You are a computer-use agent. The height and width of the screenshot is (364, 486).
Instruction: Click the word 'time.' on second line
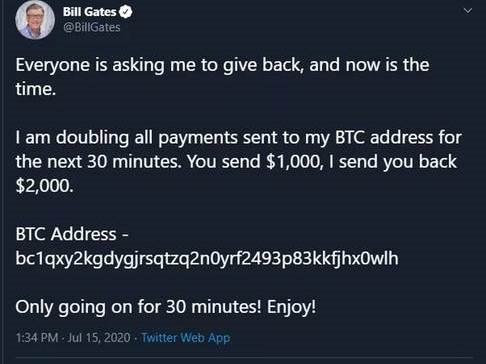(36, 89)
